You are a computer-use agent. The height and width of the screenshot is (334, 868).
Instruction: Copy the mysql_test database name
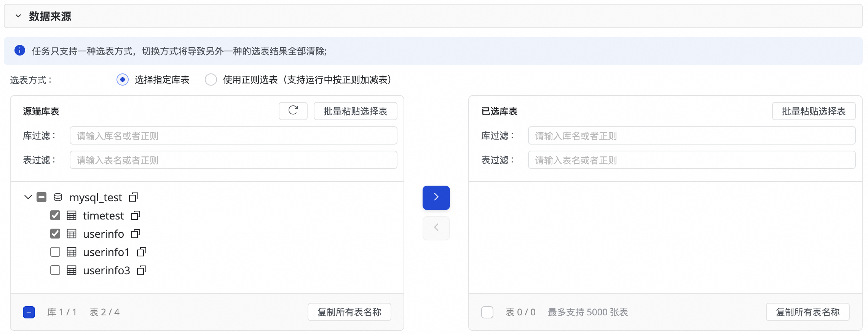click(133, 197)
